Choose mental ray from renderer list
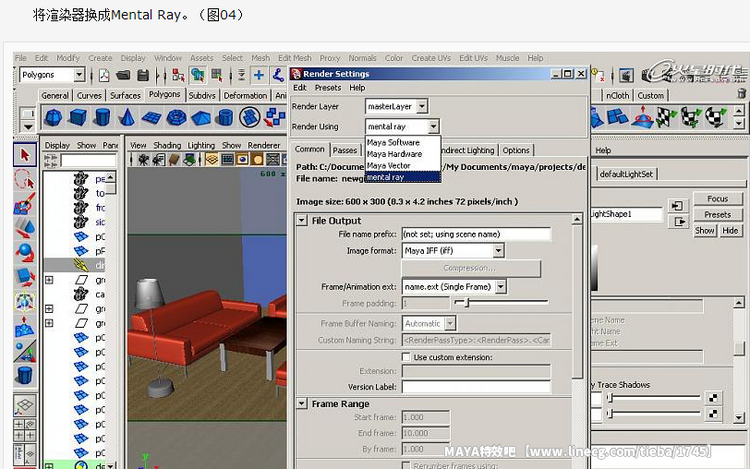The image size is (750, 469). (402, 177)
